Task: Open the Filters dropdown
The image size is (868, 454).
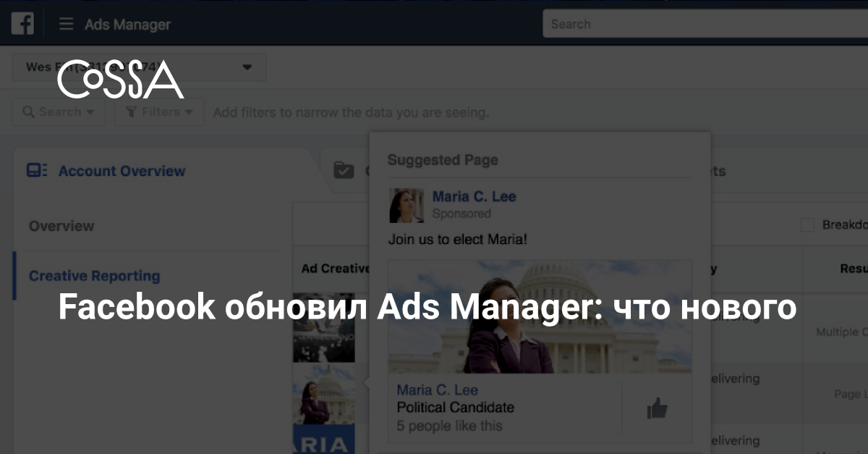Action: (159, 112)
